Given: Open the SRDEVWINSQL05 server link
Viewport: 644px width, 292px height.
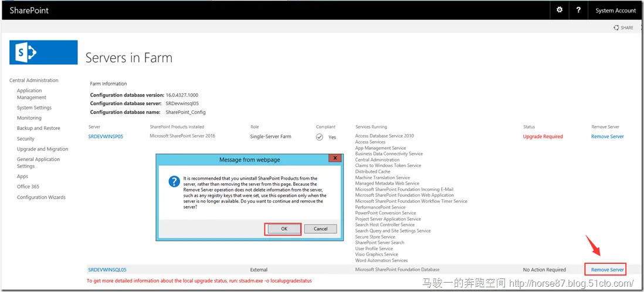Looking at the screenshot, I should pyautogui.click(x=107, y=270).
